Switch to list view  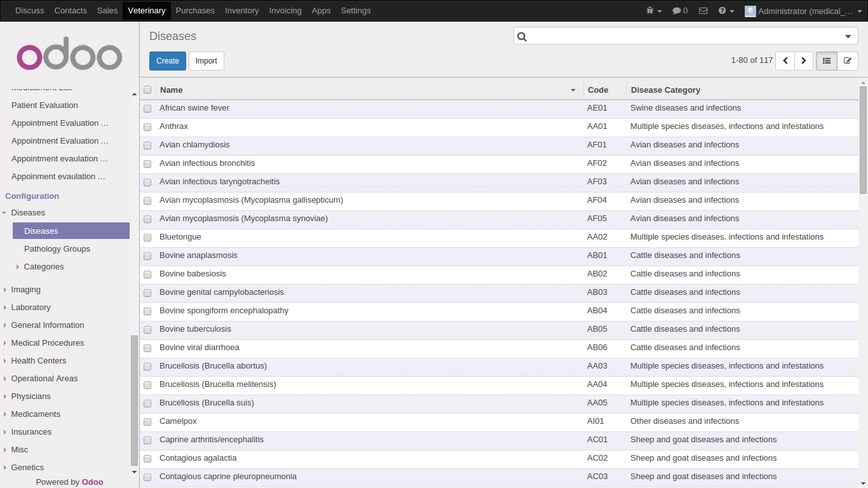pos(827,61)
